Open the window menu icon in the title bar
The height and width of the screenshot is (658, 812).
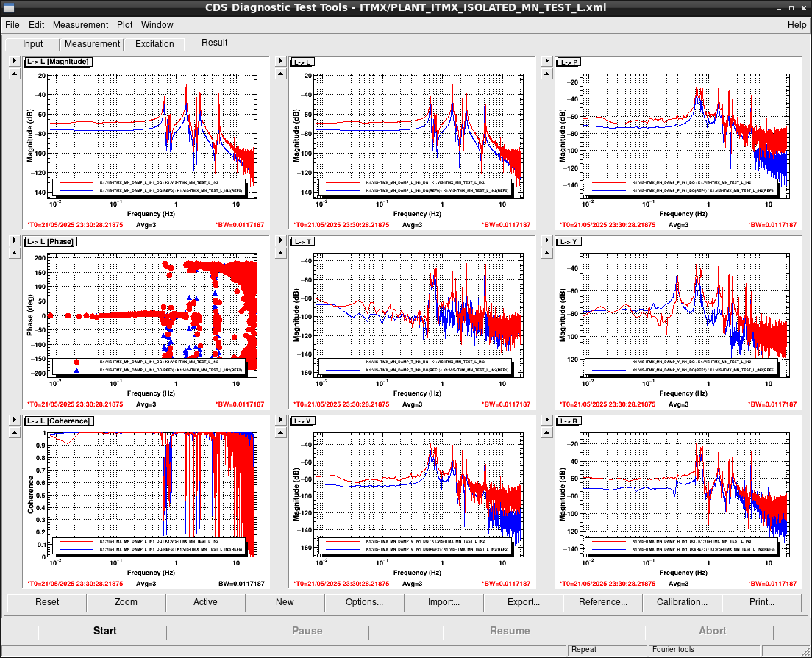(8, 8)
